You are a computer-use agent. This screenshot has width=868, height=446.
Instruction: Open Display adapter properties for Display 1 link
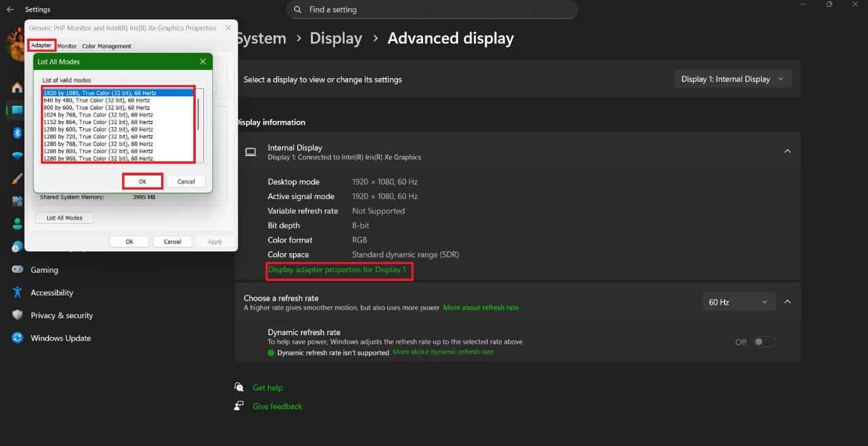tap(340, 270)
